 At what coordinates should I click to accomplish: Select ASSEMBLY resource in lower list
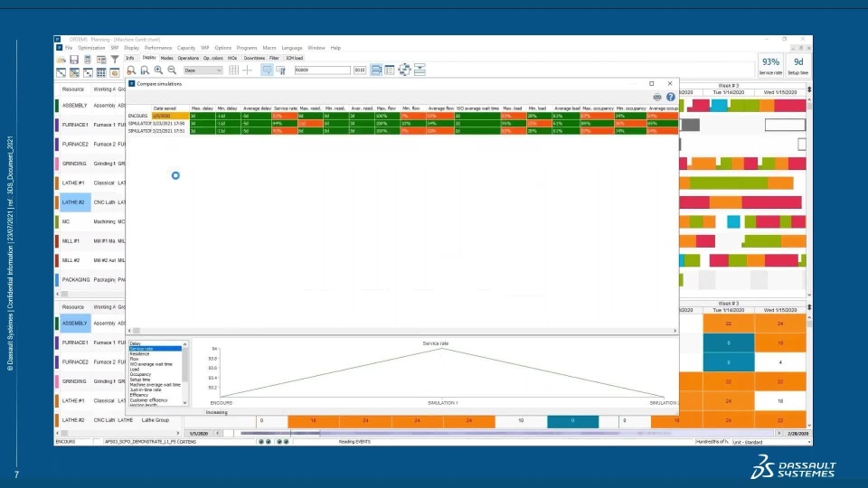[x=75, y=324]
